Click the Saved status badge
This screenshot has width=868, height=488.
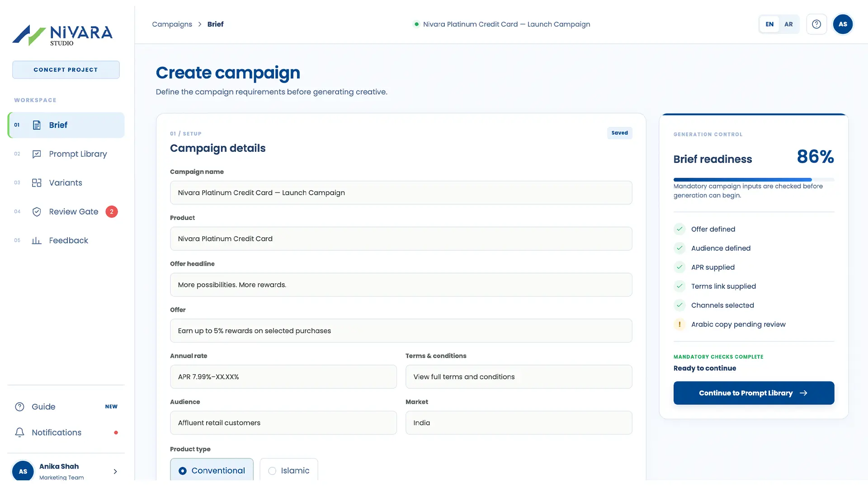619,133
